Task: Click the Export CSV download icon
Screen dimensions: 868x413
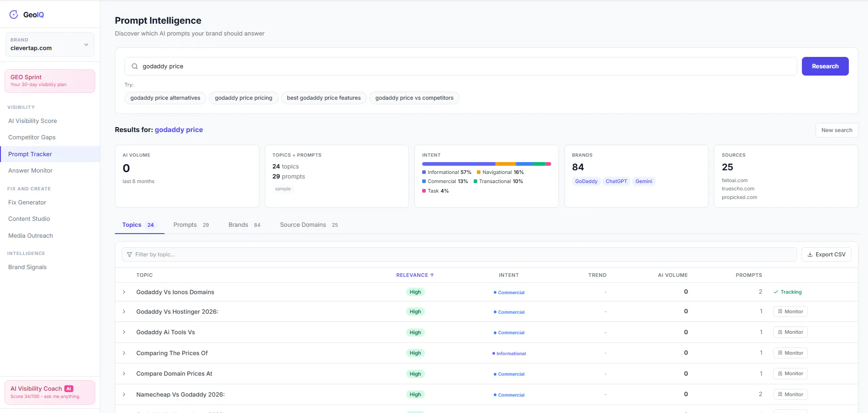Action: [x=810, y=255]
